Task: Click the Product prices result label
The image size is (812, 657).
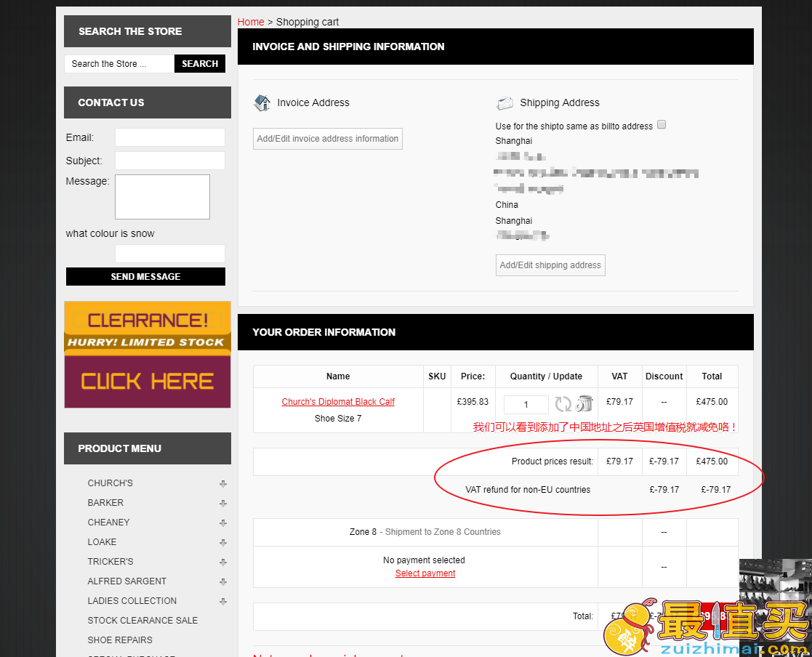Action: tap(552, 461)
